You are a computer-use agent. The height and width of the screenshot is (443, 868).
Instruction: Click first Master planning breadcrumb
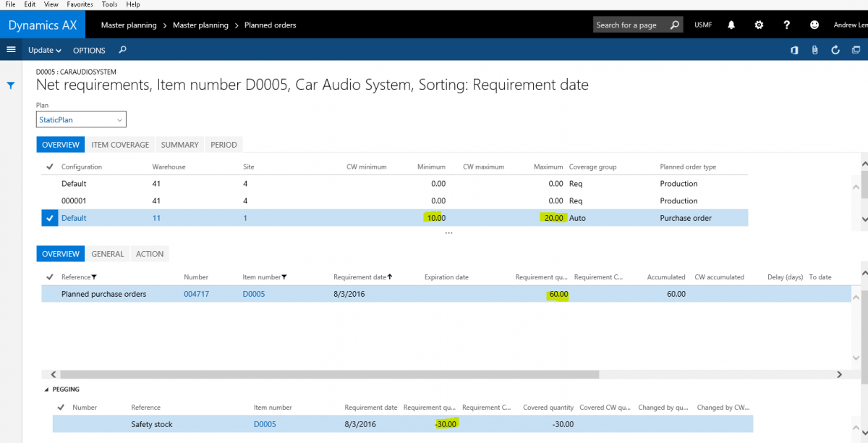(x=129, y=25)
